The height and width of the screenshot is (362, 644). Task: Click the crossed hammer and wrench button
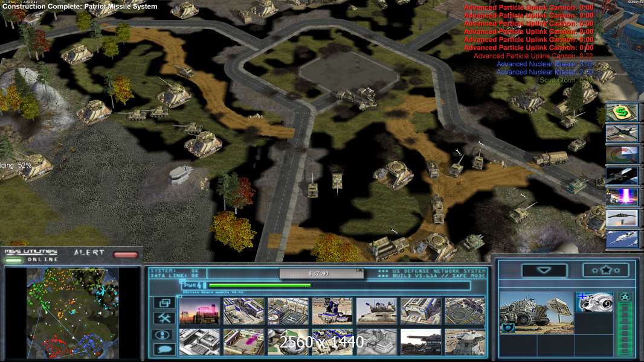click(164, 318)
